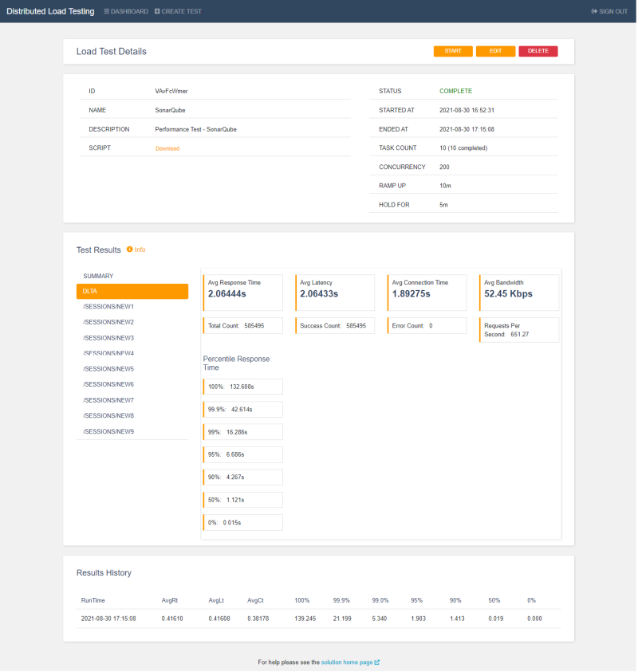Click SIGN OUT in the header
The height and width of the screenshot is (672, 638).
pyautogui.click(x=609, y=12)
